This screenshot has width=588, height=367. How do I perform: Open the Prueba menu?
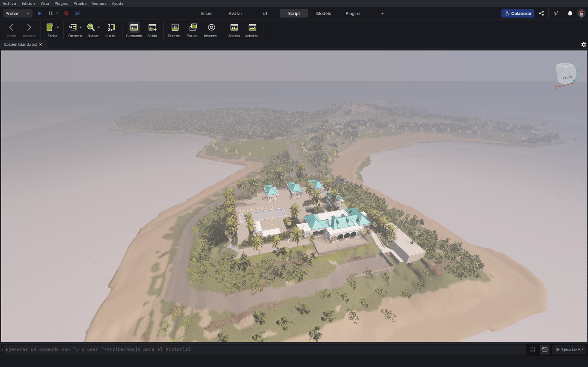click(x=80, y=4)
